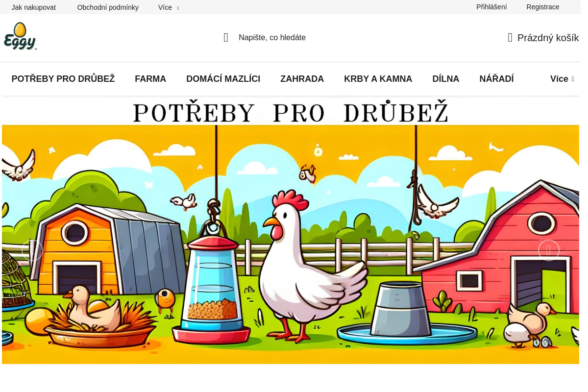Open the Farma category
588x392 pixels.
click(x=150, y=79)
